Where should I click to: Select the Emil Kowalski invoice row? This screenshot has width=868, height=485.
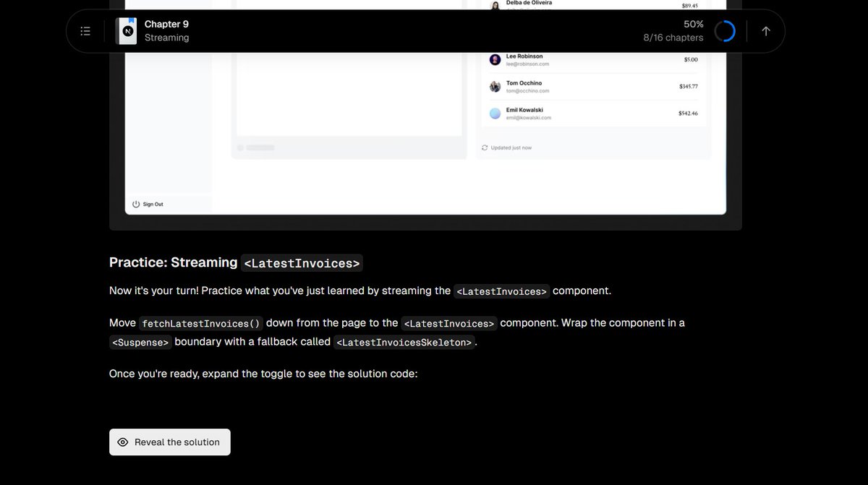pyautogui.click(x=594, y=113)
